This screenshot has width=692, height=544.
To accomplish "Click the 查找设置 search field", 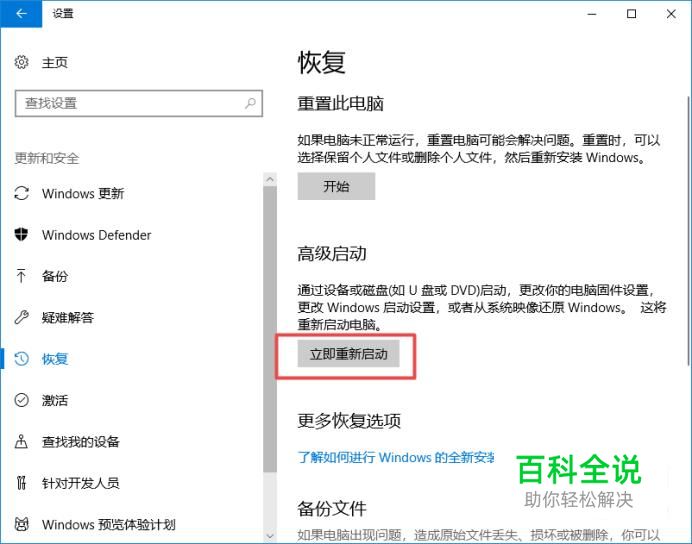I will pyautogui.click(x=139, y=103).
